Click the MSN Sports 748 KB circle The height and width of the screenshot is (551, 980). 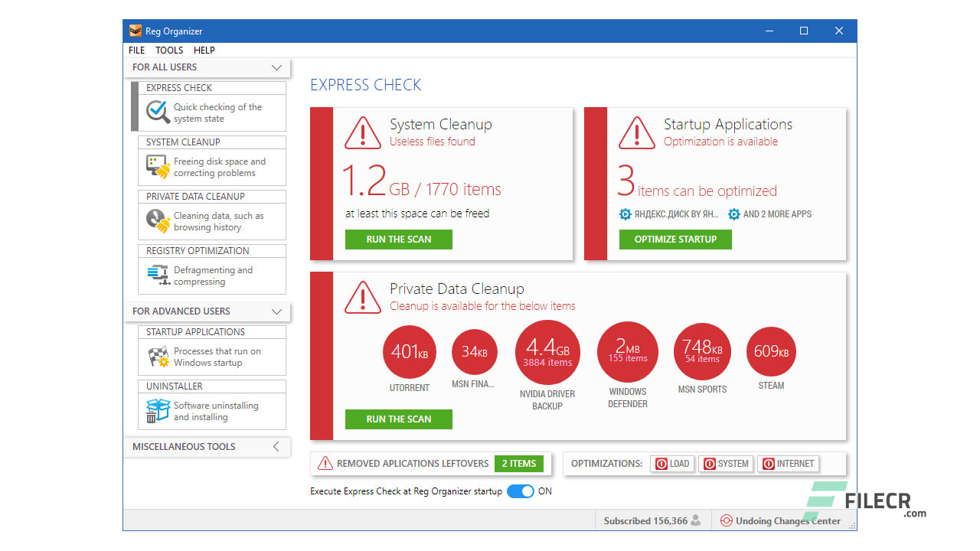tap(702, 352)
